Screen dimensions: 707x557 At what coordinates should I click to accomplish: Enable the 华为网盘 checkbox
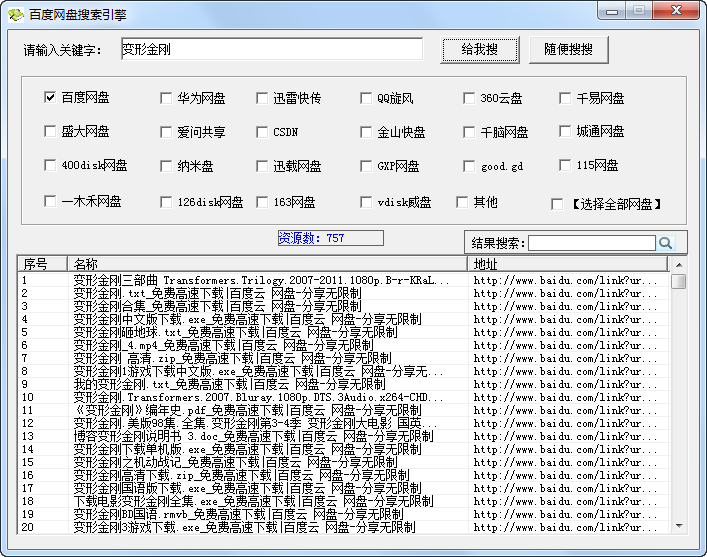coord(166,98)
